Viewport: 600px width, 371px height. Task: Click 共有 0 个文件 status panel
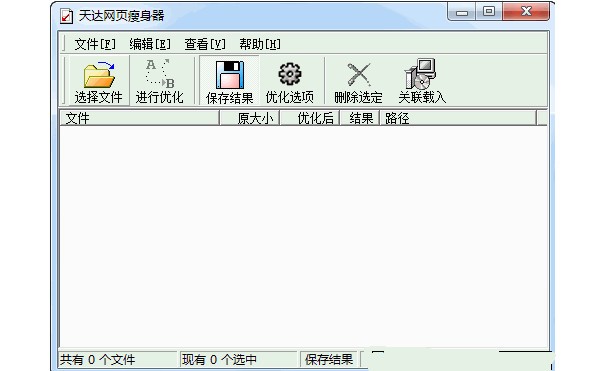click(x=117, y=360)
